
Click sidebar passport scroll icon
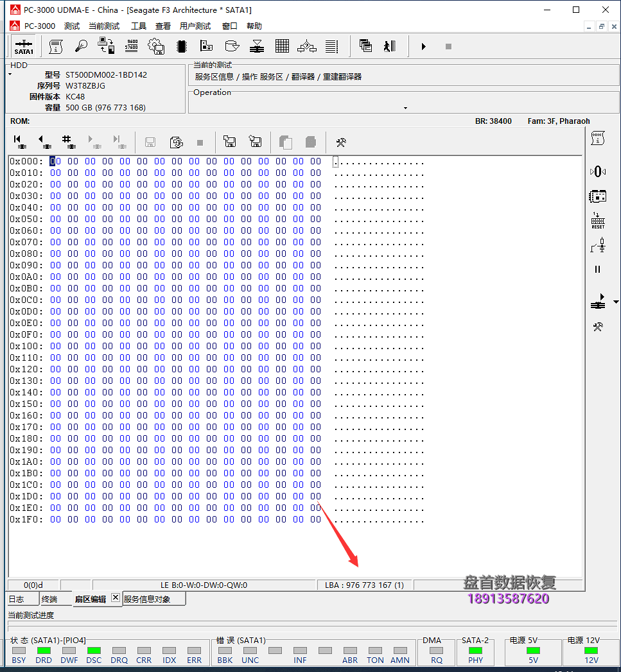(x=597, y=139)
